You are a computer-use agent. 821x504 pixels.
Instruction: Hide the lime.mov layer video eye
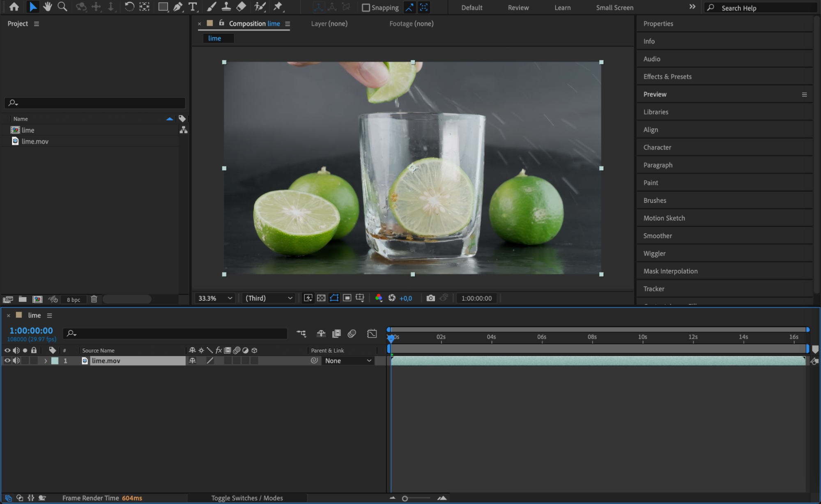[x=7, y=361]
